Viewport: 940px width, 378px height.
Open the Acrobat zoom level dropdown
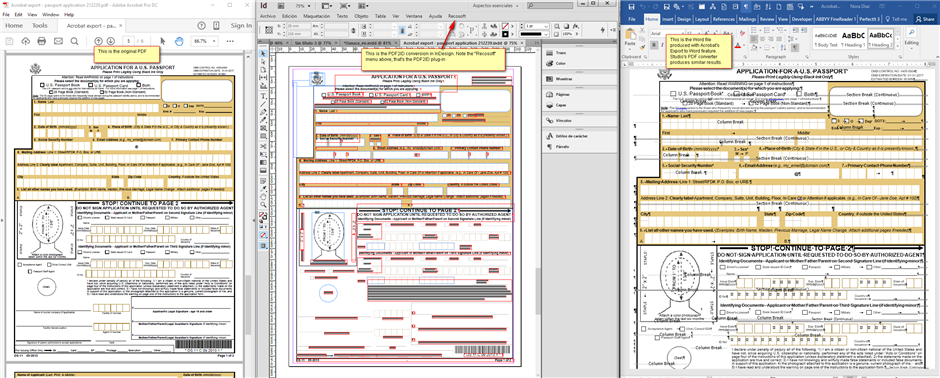tap(203, 41)
